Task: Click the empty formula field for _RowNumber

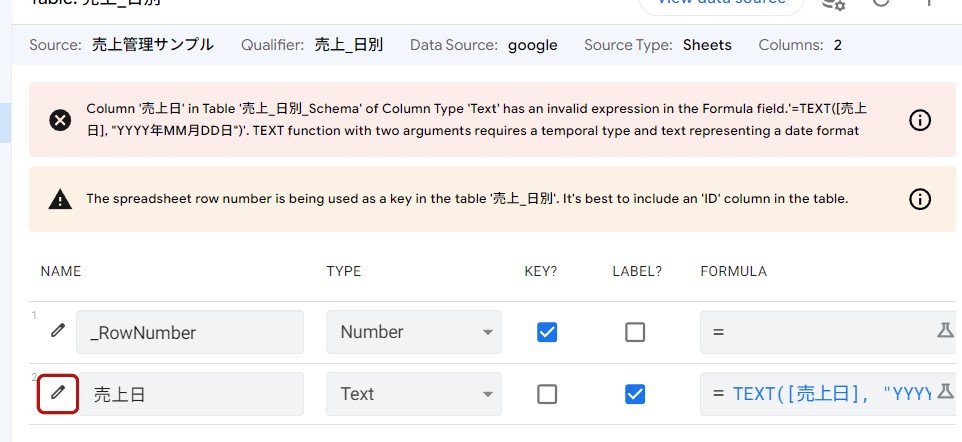Action: click(x=820, y=332)
